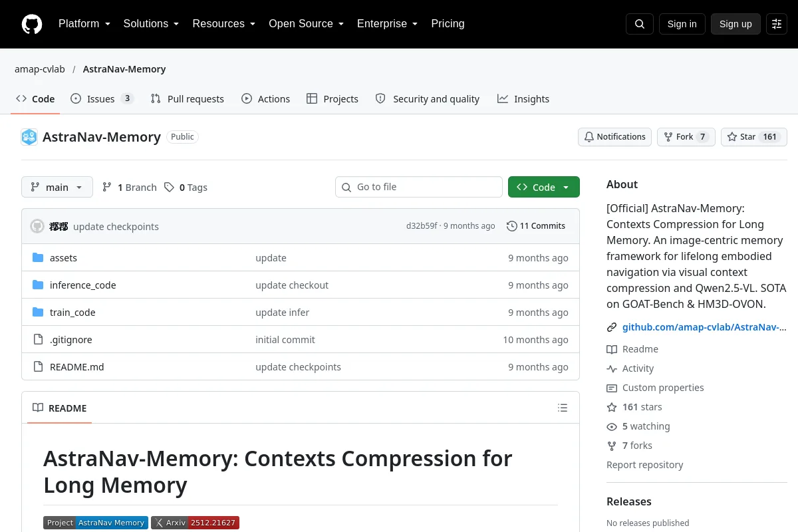The height and width of the screenshot is (532, 798).
Task: Open README outline list icon
Action: coord(563,408)
